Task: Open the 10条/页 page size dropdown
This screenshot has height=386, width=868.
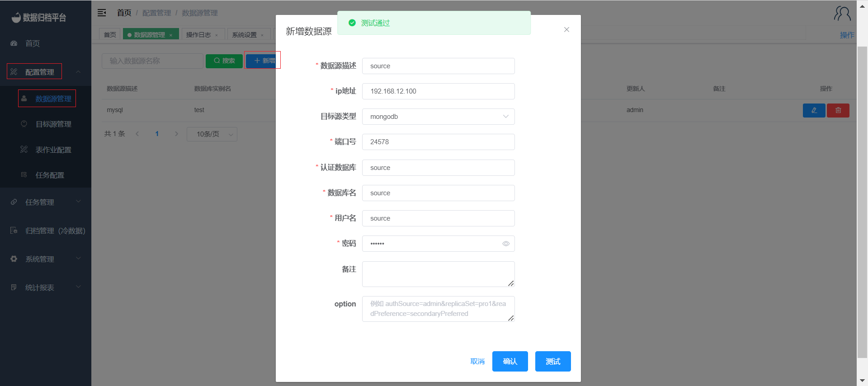Action: click(212, 134)
